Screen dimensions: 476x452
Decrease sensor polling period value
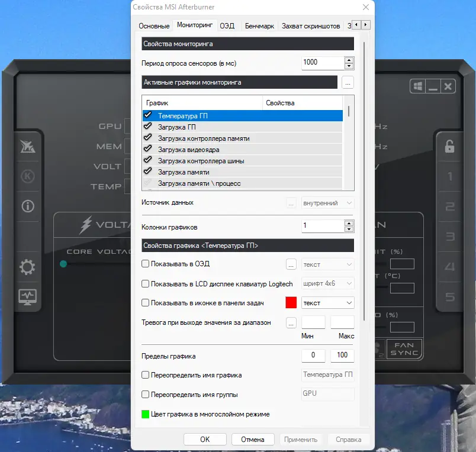coord(349,66)
